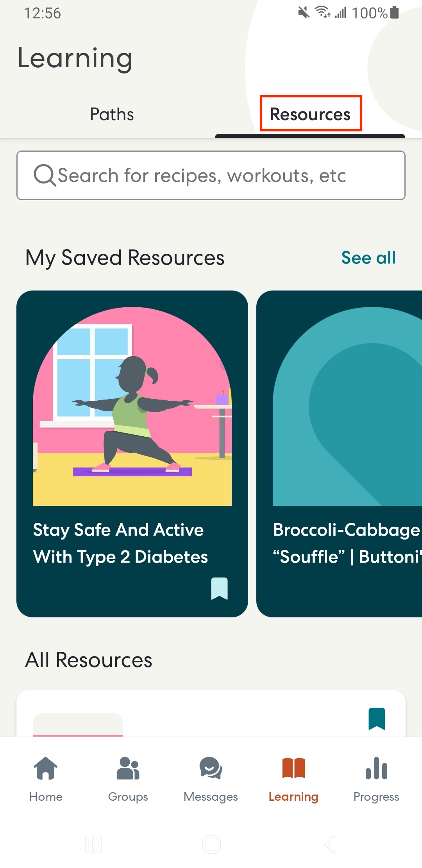Image resolution: width=422 pixels, height=868 pixels.
Task: Tap the Learning book icon
Action: (293, 768)
